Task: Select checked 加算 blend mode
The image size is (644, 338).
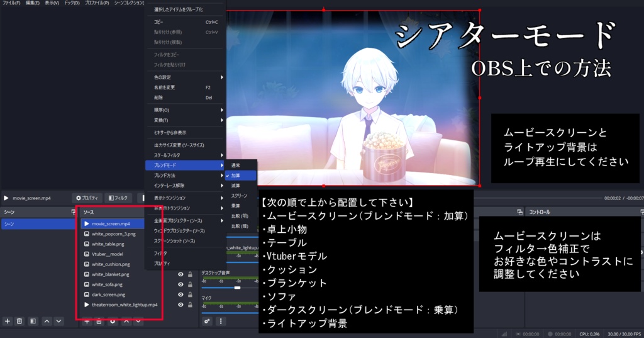Action: point(241,176)
